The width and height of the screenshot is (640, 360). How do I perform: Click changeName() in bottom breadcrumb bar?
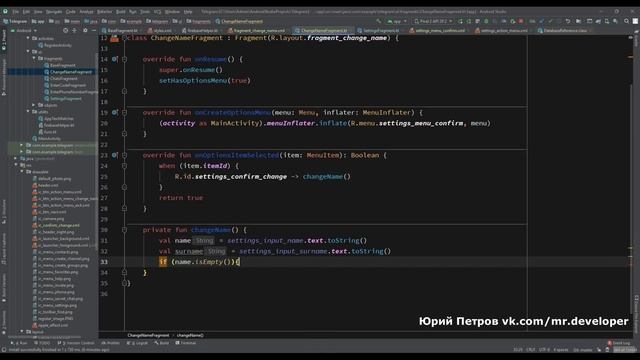tap(190, 335)
